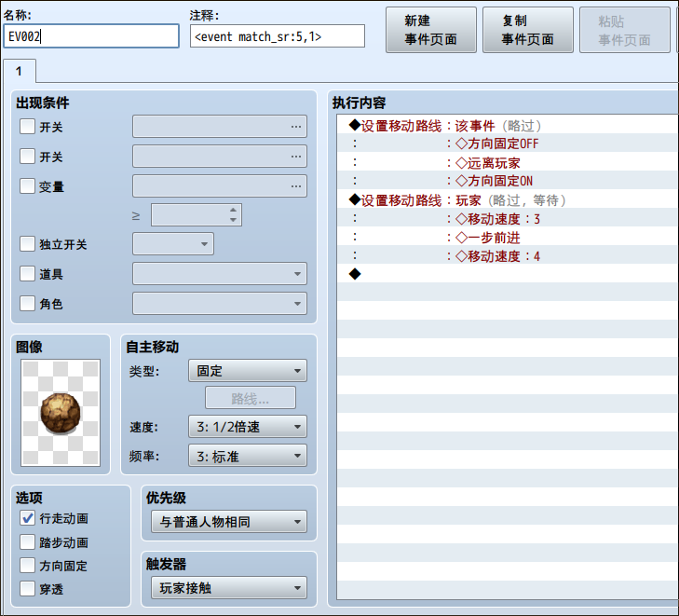Image resolution: width=679 pixels, height=616 pixels.
Task: Check the 穿透 option
Action: 27,589
